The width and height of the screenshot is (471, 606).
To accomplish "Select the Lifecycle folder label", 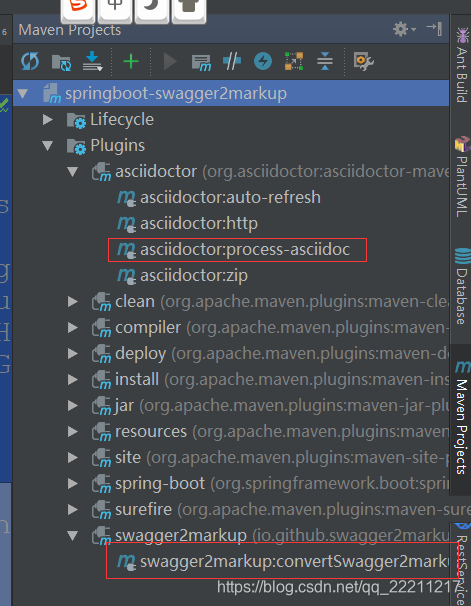I will (x=122, y=119).
